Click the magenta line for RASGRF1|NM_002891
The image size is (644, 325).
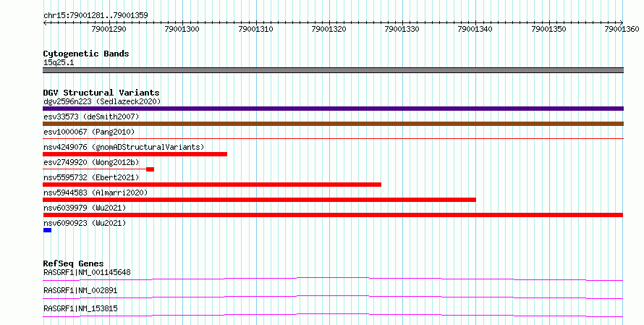coord(333,297)
